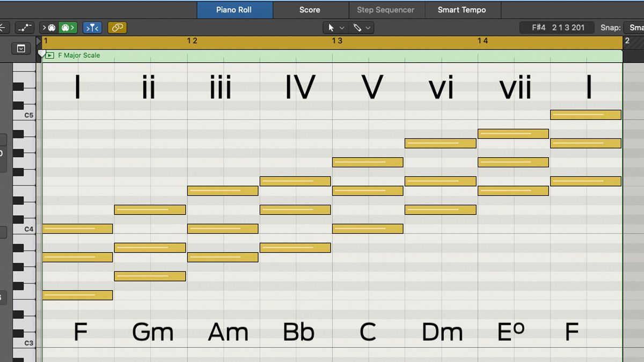This screenshot has width=644, height=362.
Task: Click ruler position 1 3
Action: [337, 41]
